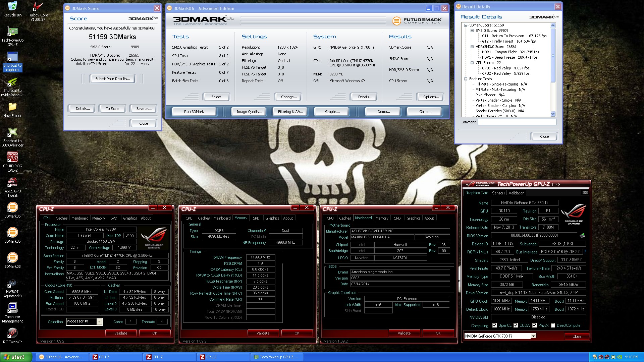This screenshot has height=362, width=644.
Task: Open Shortcut to nvidiaInspector icon
Action: tap(12, 87)
